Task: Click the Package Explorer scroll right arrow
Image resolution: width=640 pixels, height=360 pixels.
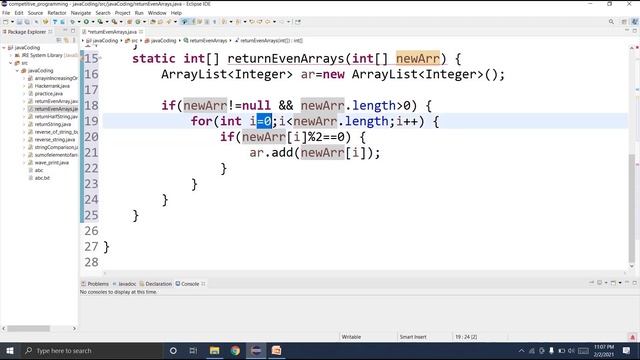Action: point(74,329)
